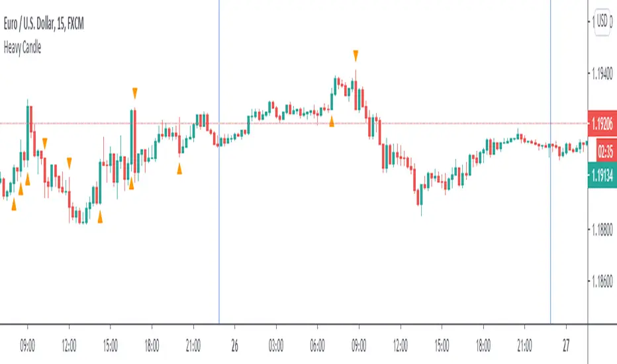Click the red 1.19206 price label
The height and width of the screenshot is (364, 617).
coord(602,123)
